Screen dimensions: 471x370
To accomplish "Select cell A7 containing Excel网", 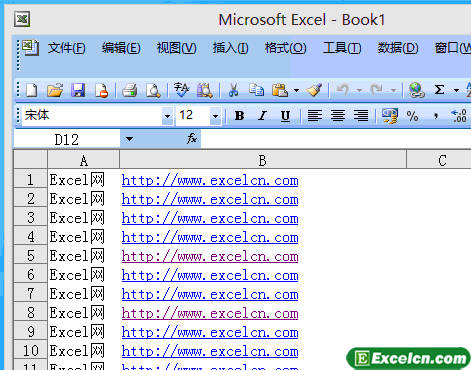I will click(84, 294).
